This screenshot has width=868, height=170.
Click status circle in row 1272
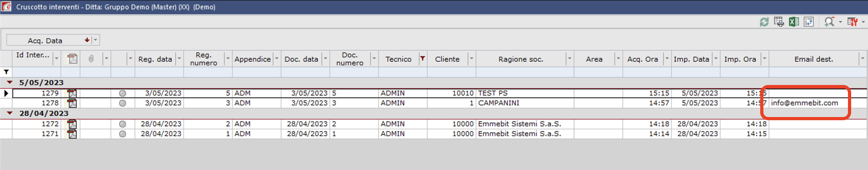(123, 124)
